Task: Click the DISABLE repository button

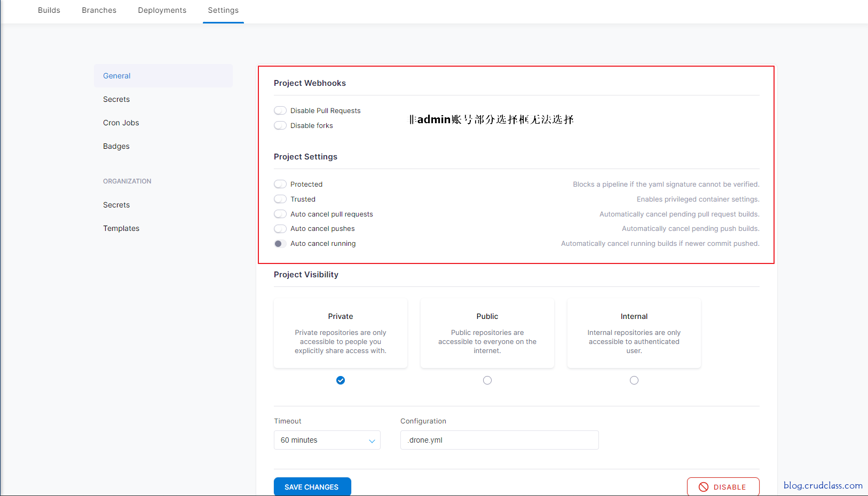Action: [x=723, y=486]
